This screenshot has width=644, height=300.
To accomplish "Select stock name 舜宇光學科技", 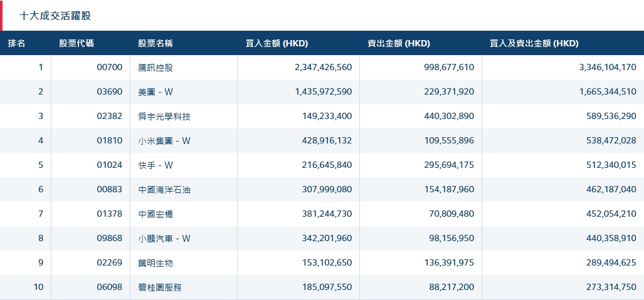I will 164,116.
